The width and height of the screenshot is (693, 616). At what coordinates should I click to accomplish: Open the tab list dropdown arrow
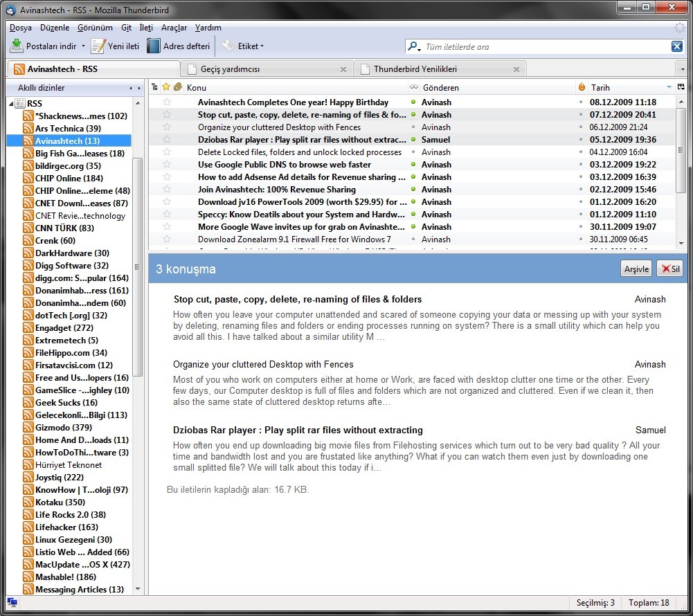(x=683, y=69)
